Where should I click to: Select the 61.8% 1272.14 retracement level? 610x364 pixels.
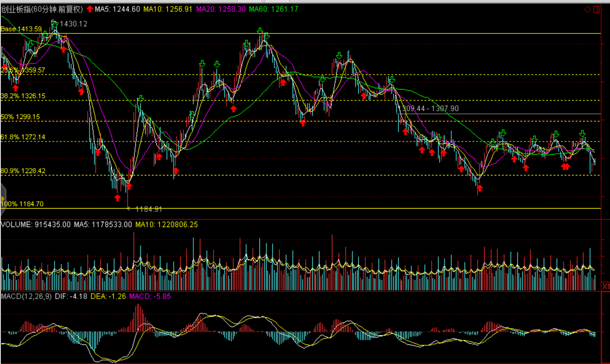pyautogui.click(x=23, y=137)
